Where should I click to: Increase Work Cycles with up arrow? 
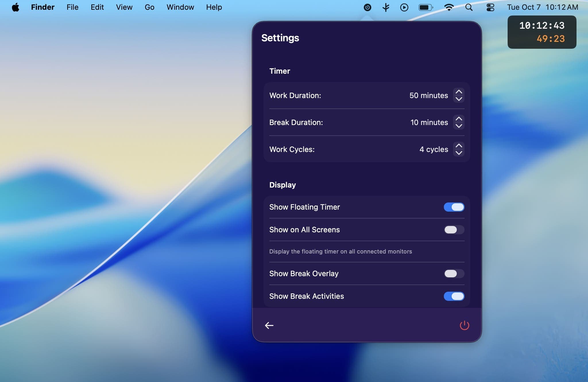[459, 146]
